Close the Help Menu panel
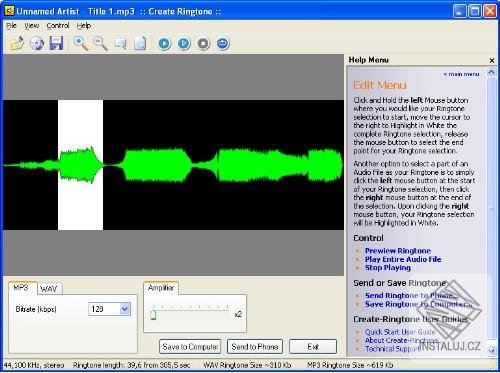Viewport: 500px width, 373px height. coord(492,60)
